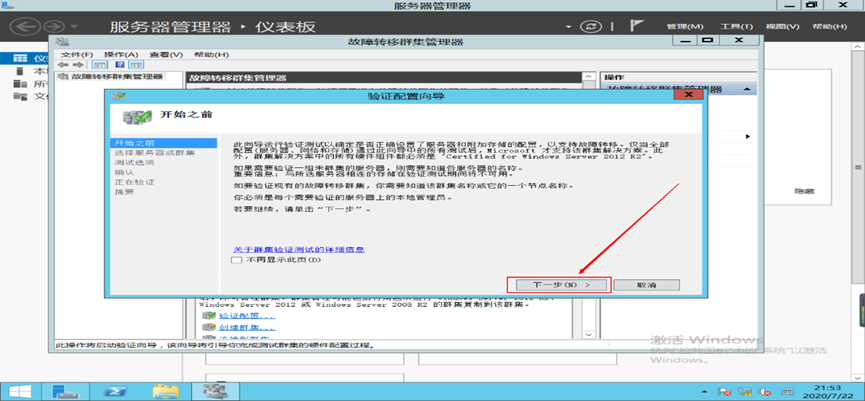Click validation wizard title bar icon
Screen dimensions: 865x401
(118, 95)
